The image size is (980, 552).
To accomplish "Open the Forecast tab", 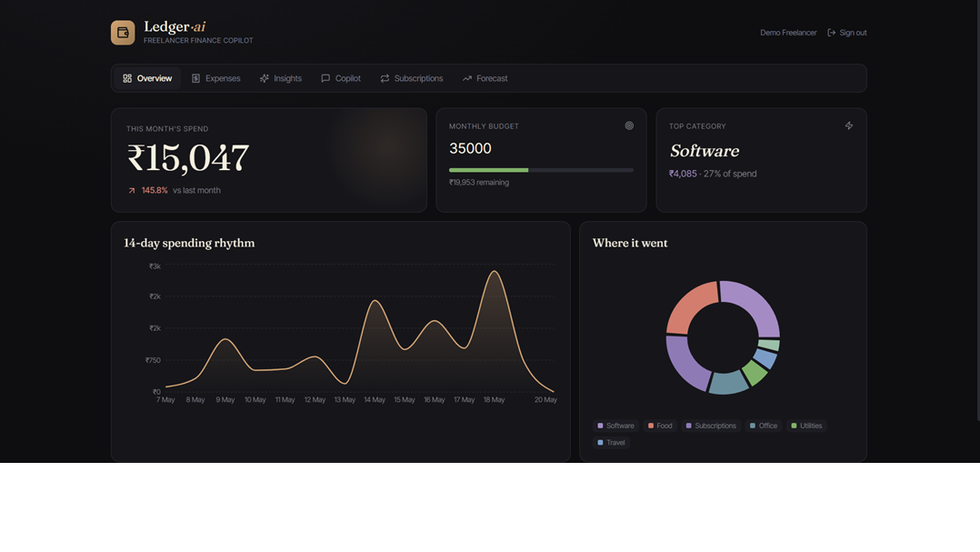I will point(485,78).
